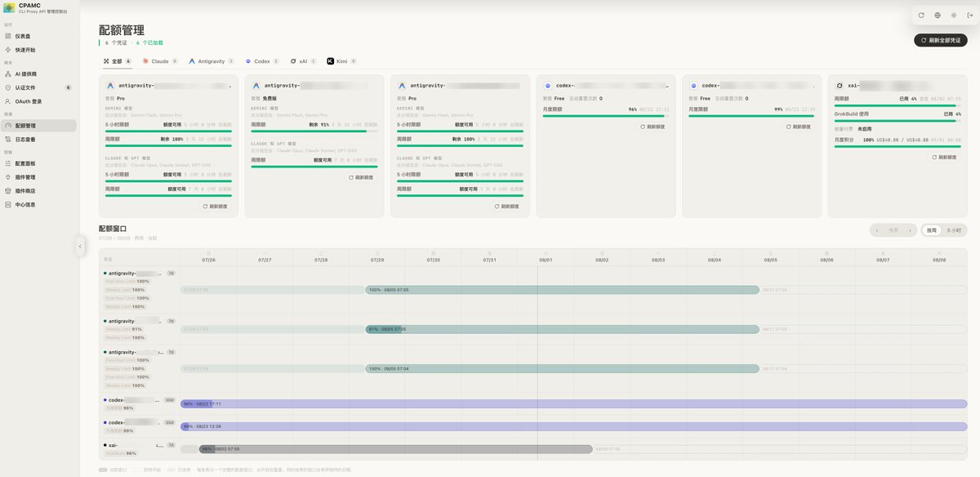Open OAuth 登录 in sidebar

[38, 101]
